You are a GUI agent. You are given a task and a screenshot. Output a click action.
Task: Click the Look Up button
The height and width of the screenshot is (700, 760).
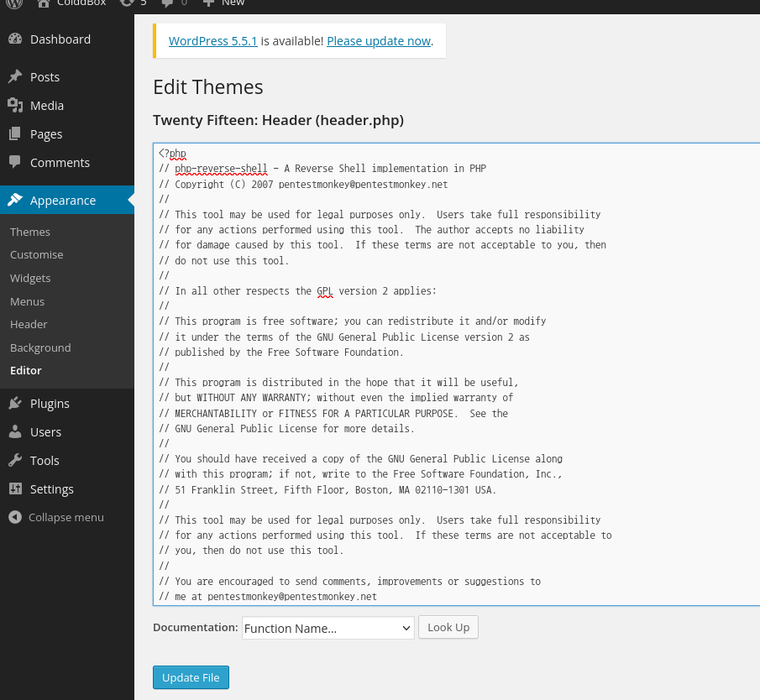tap(448, 627)
